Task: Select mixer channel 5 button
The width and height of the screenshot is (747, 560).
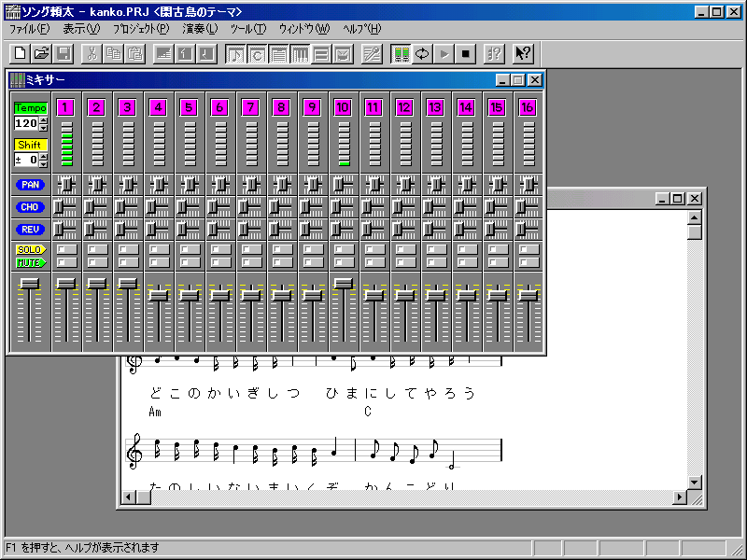Action: click(x=189, y=107)
